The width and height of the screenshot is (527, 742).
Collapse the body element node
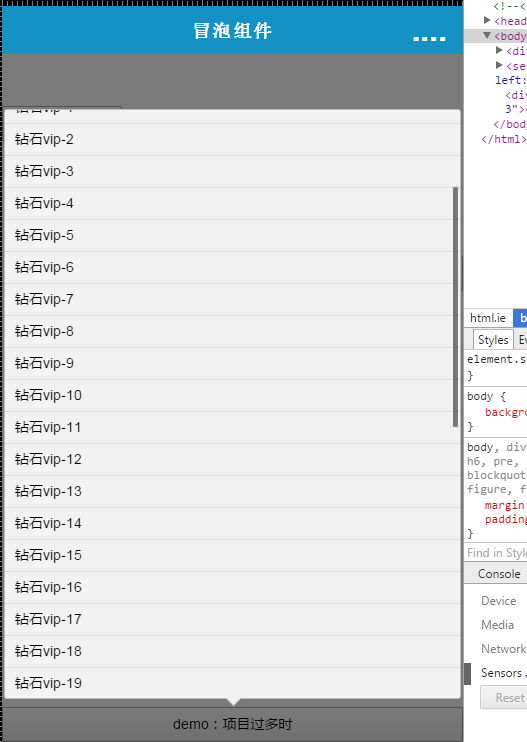tap(487, 35)
